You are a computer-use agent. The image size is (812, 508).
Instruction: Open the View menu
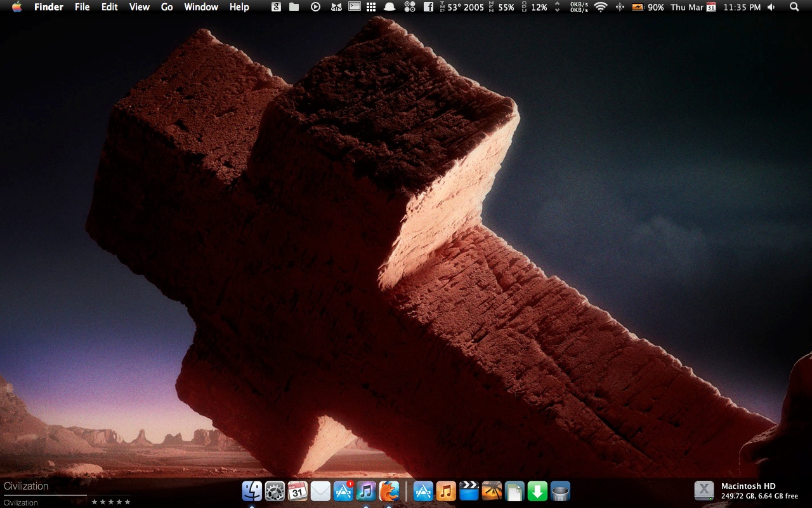(140, 7)
